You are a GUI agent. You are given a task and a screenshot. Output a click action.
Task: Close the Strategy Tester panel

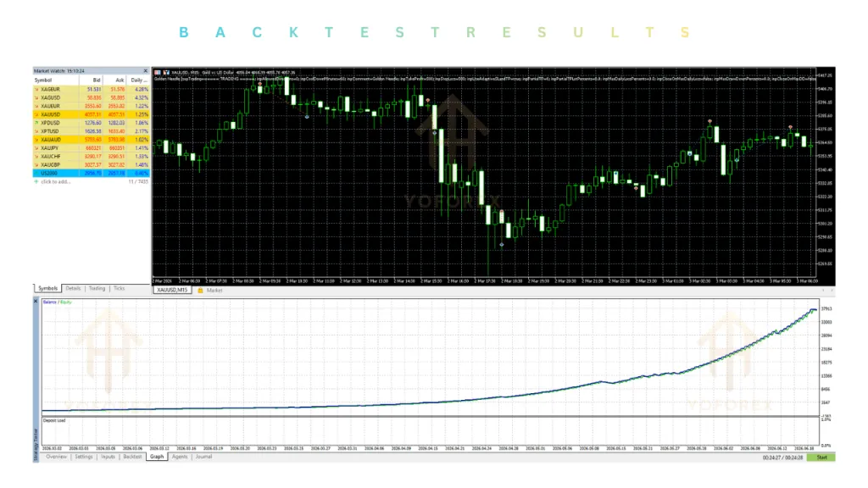coord(36,302)
